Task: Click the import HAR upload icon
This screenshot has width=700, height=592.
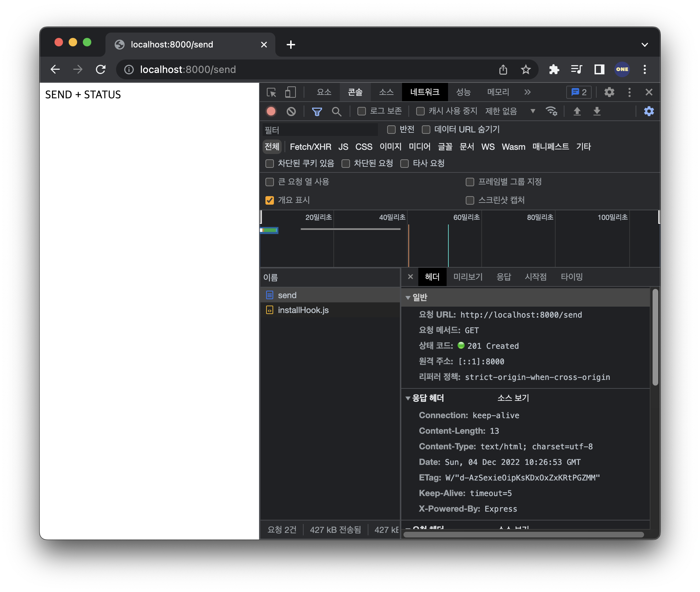Action: click(577, 112)
